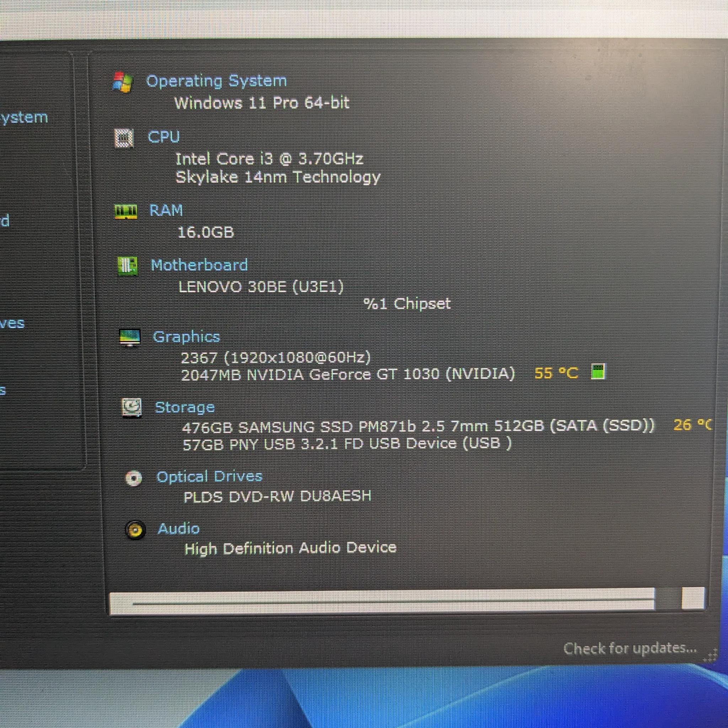Select Intel Core i3 @ 3.70GHz text
This screenshot has height=728, width=728.
269,159
